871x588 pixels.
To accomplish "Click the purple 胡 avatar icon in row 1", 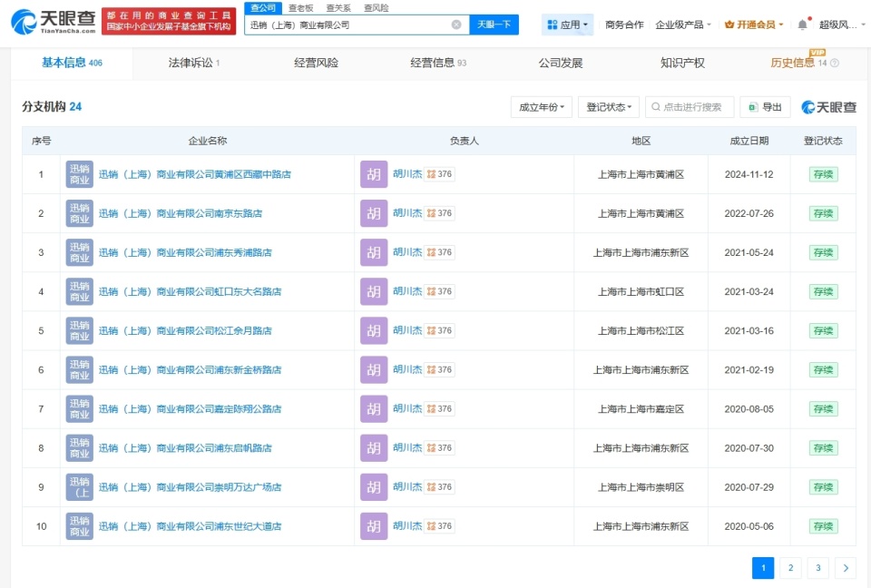I will click(373, 173).
